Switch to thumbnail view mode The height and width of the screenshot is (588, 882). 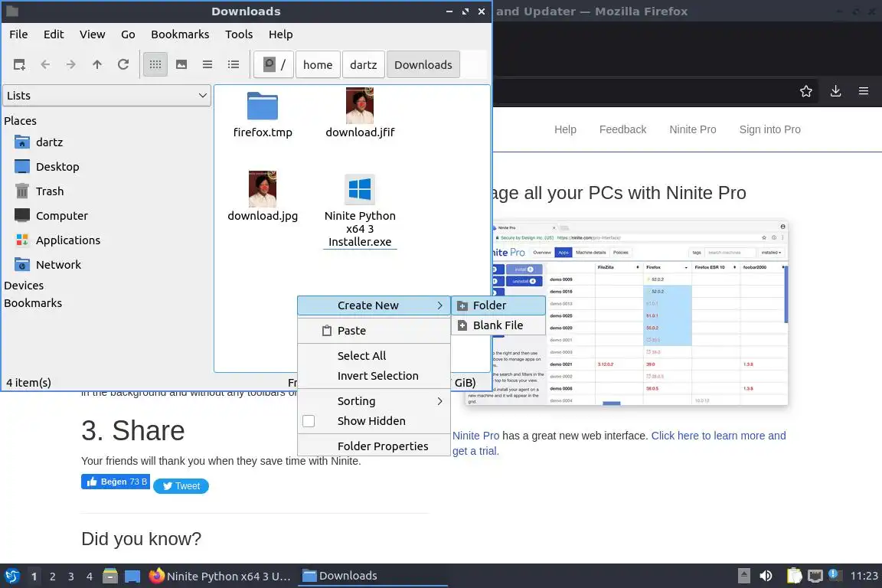pos(181,65)
